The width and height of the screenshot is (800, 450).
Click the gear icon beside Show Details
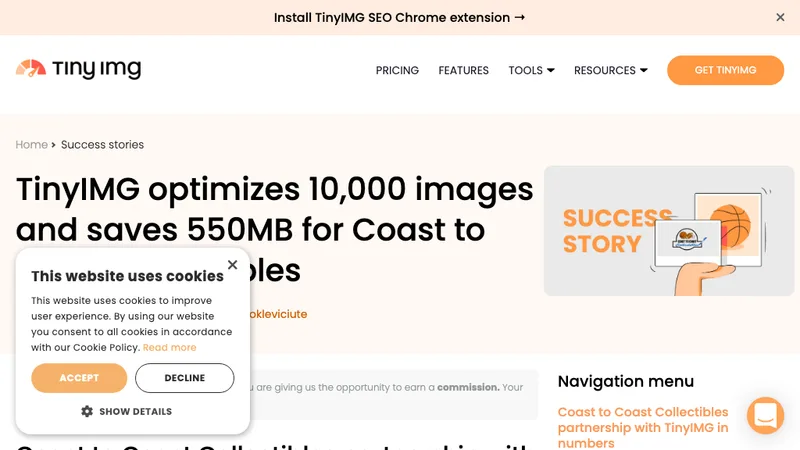pos(87,411)
